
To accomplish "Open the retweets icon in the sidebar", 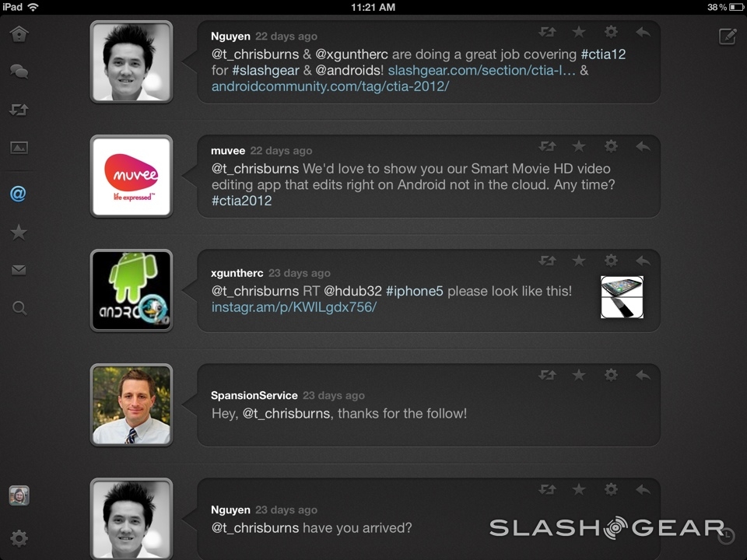I will click(x=19, y=110).
